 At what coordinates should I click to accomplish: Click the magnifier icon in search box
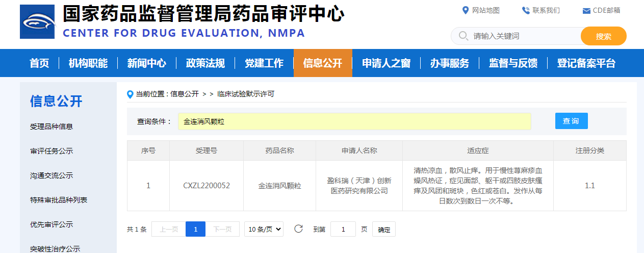[463, 36]
